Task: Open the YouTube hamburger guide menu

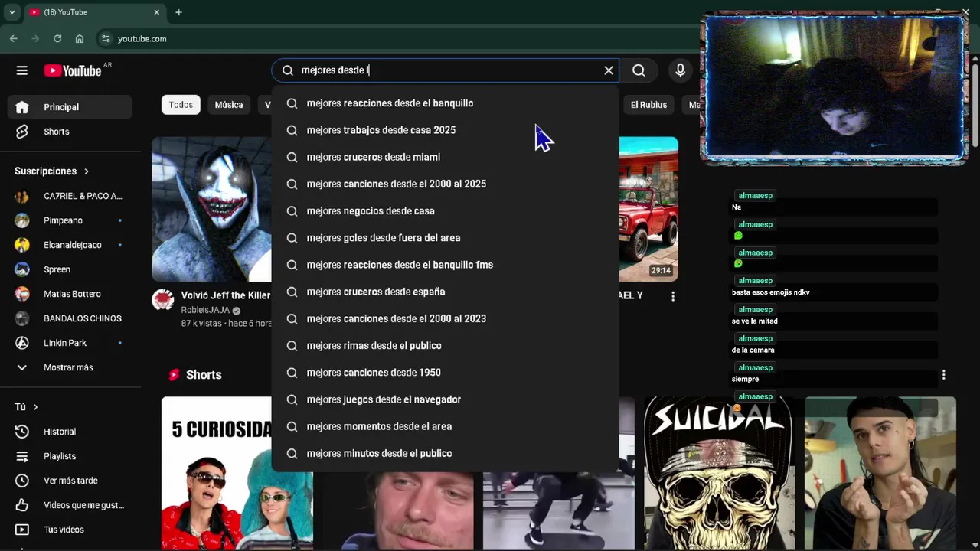Action: point(21,70)
